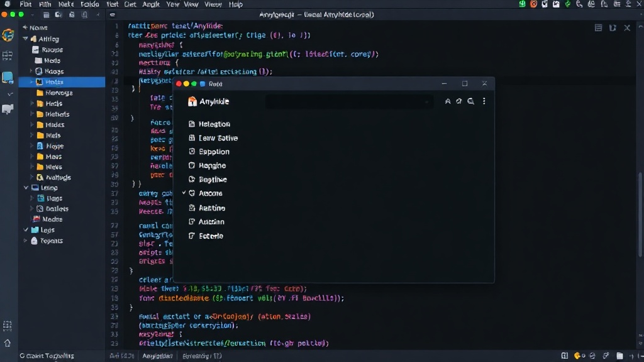Open the 'Det' menu in menu bar
Screen dimensions: 644x362
tap(130, 4)
